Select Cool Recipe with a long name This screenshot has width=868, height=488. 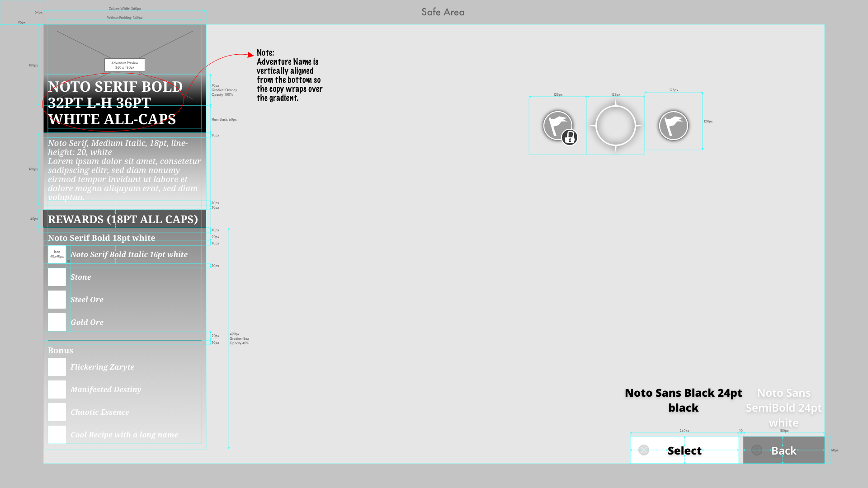tap(124, 435)
